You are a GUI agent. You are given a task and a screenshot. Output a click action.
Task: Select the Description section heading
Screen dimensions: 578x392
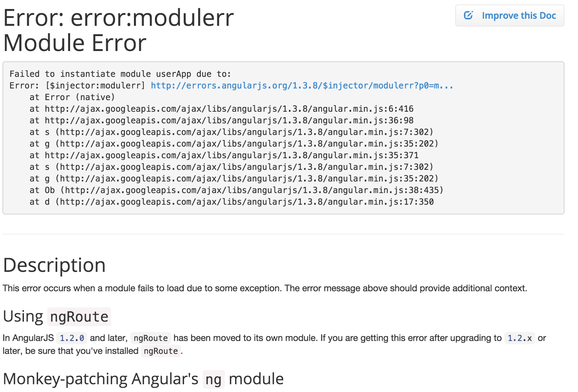click(54, 265)
